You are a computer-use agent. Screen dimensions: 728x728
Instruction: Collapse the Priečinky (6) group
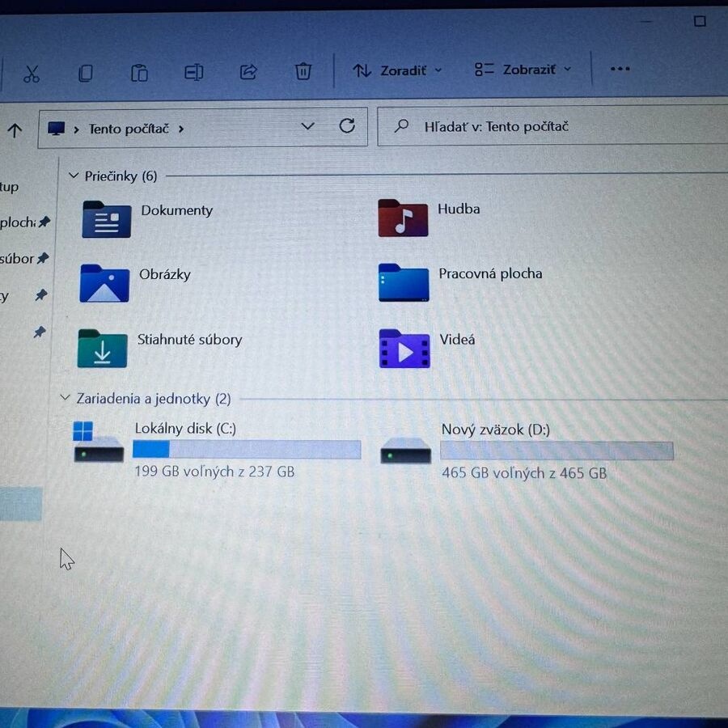coord(73,176)
